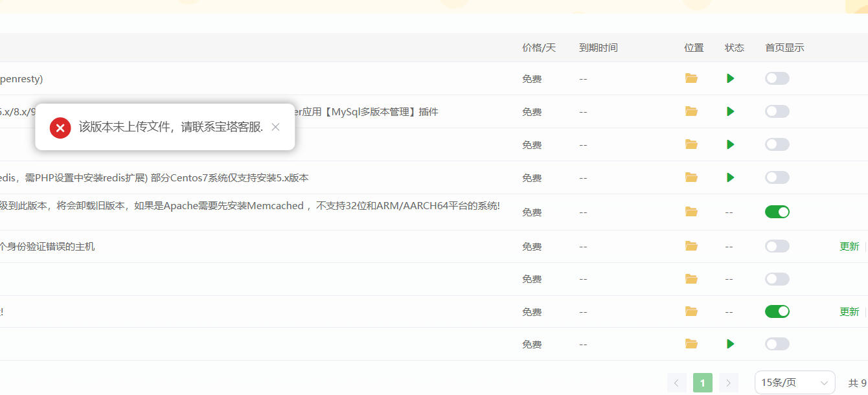The image size is (868, 395).
Task: Click the 价格/天 column header
Action: click(539, 48)
